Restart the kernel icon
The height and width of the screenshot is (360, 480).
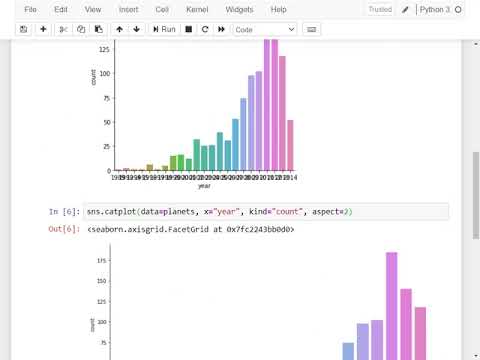point(205,29)
